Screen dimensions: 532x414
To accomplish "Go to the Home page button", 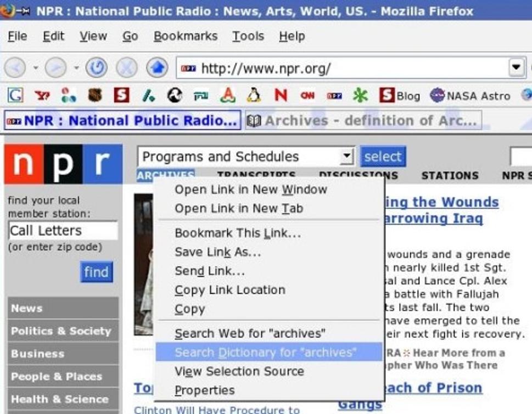I will 157,68.
